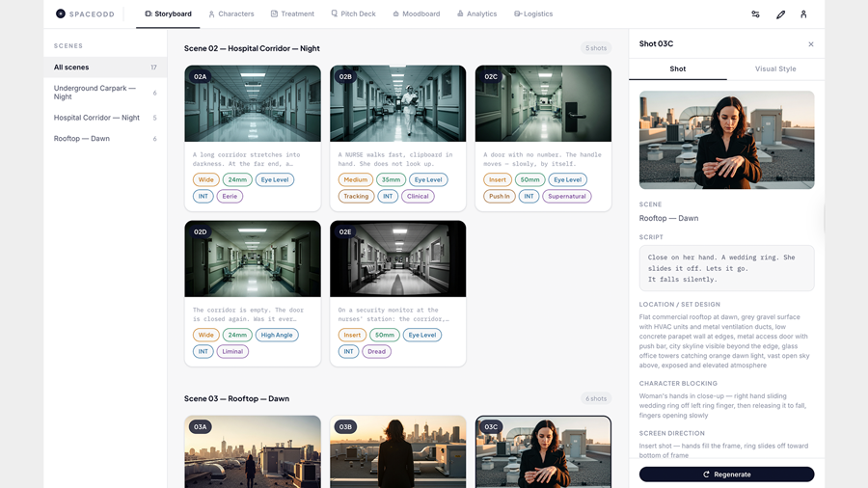The width and height of the screenshot is (868, 488).
Task: Open the Logistics tab
Action: click(x=533, y=14)
